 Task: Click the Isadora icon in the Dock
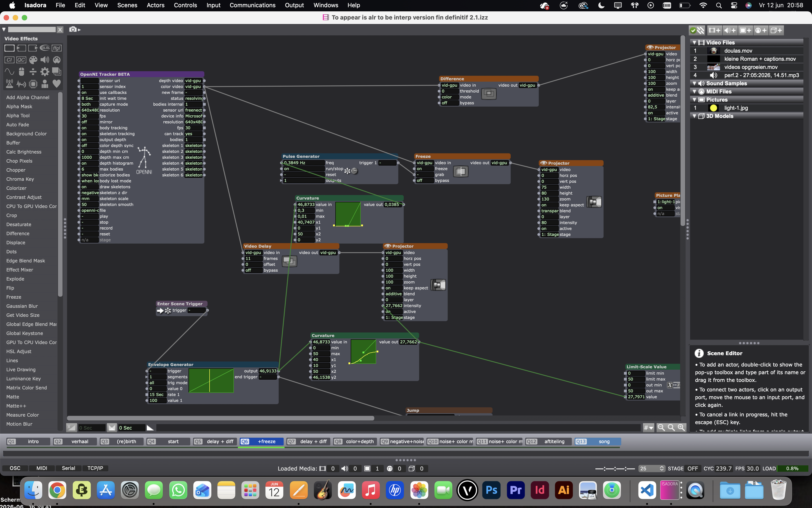click(x=669, y=490)
